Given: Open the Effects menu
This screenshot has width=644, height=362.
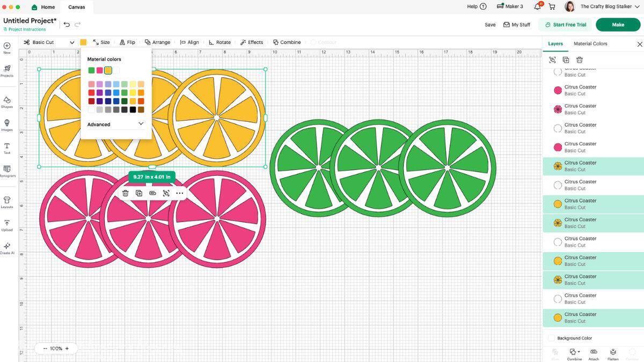Looking at the screenshot, I should [252, 42].
